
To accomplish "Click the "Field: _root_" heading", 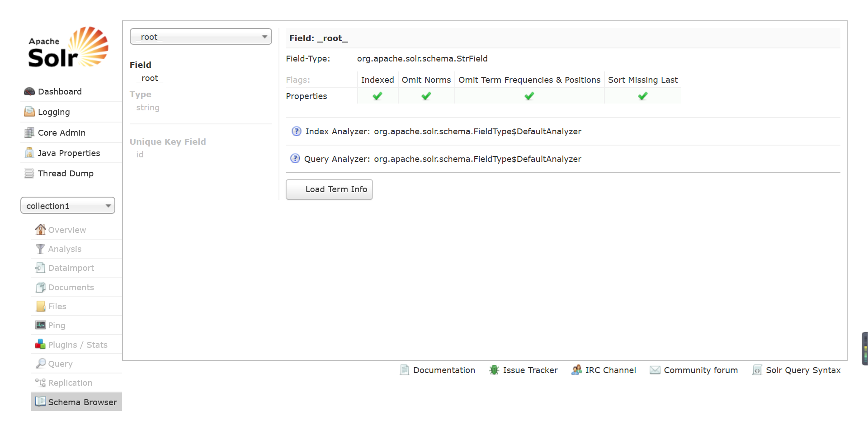I will point(319,38).
